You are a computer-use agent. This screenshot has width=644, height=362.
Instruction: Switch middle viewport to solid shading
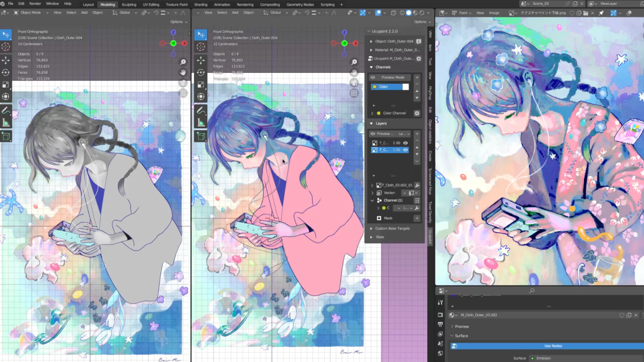[x=408, y=13]
